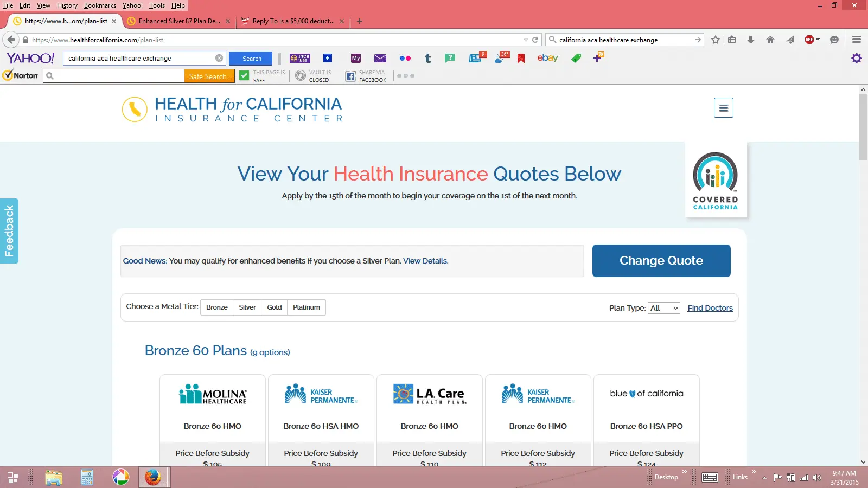Open the Find Doctors link
Viewport: 868px width, 488px height.
710,308
